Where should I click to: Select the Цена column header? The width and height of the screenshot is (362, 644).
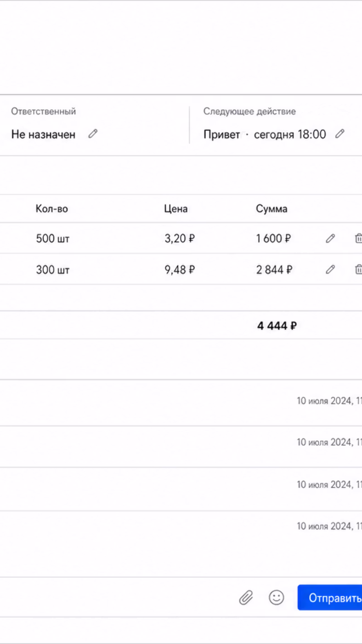(176, 209)
